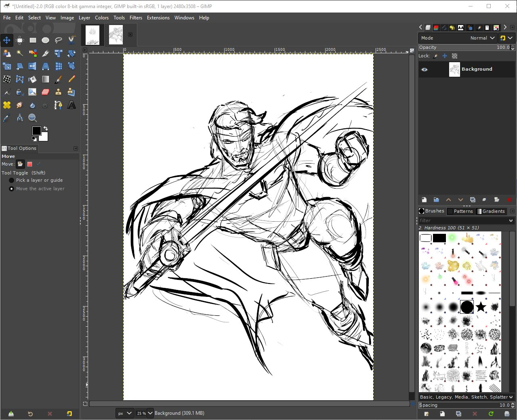Screen dimensions: 517x420
Task: Click the foreground color swatch
Action: pos(36,131)
